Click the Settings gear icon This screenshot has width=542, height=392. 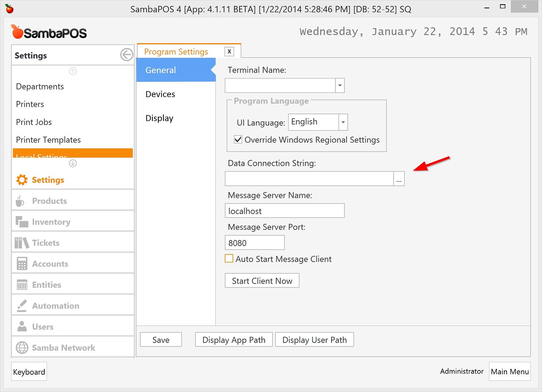click(22, 180)
